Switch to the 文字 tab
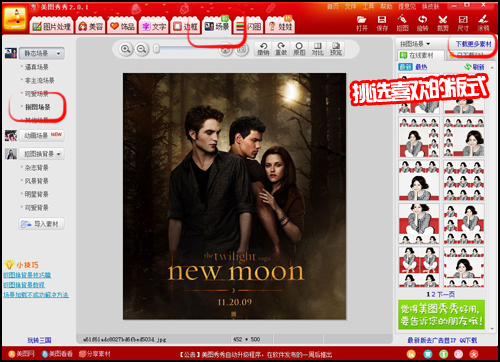Screen dimensions: 500x362 pyautogui.click(x=154, y=26)
